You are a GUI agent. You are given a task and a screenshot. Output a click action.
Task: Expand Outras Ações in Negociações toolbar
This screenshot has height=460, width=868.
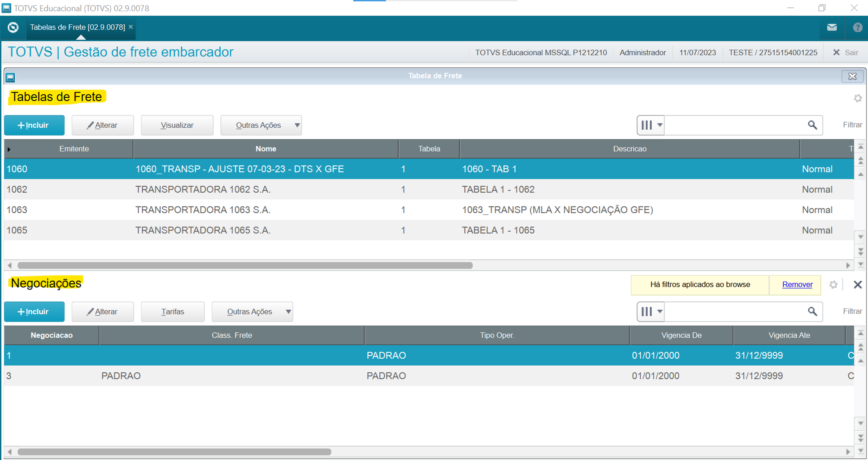click(252, 312)
